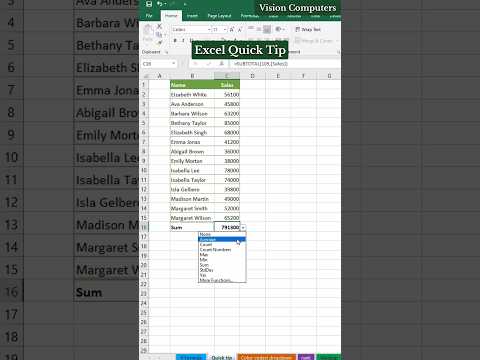Screen dimensions: 480x360
Task: Switch to the Home ribbon tab
Action: point(171,16)
